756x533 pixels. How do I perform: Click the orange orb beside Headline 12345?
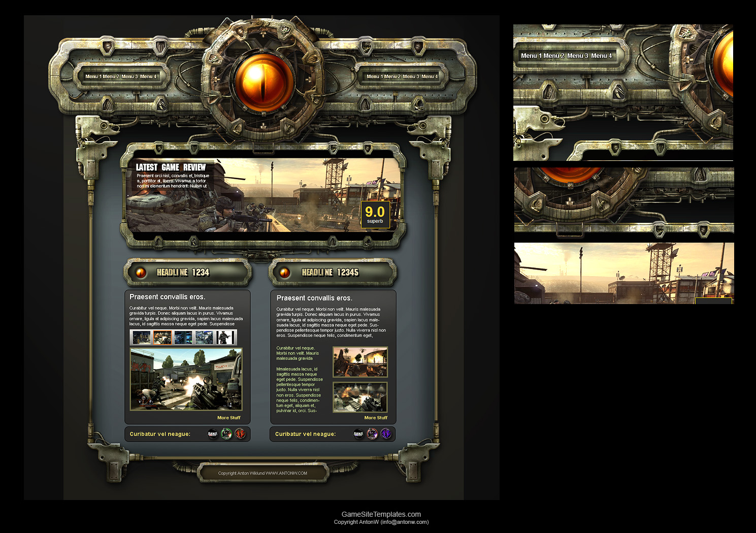(x=285, y=273)
